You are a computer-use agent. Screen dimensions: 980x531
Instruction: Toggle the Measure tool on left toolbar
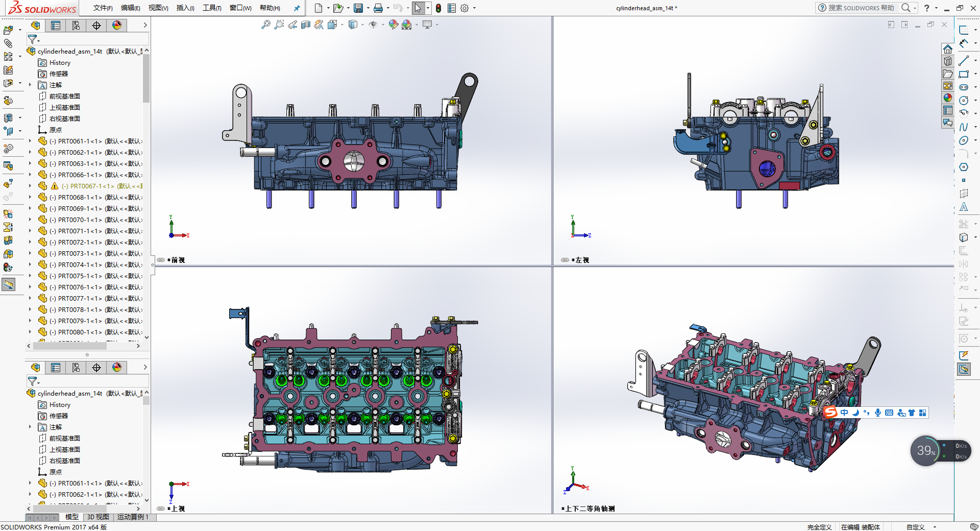(9, 284)
